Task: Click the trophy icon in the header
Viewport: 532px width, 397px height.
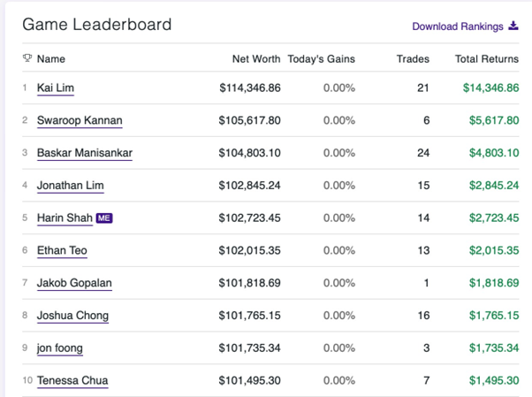Action: coord(27,59)
